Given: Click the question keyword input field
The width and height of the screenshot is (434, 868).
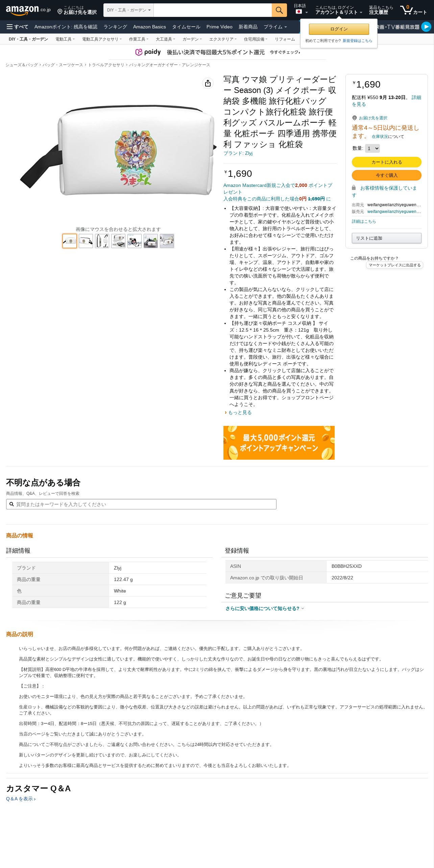Looking at the screenshot, I should click(x=141, y=504).
